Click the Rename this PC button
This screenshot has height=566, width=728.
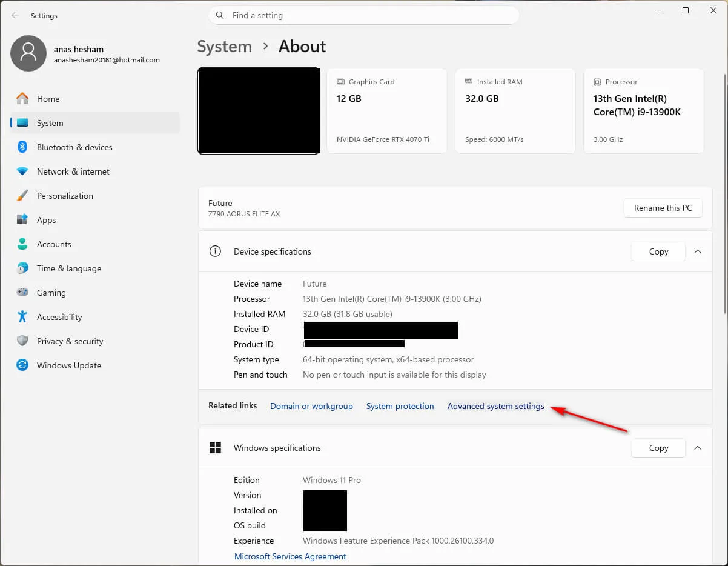[663, 208]
